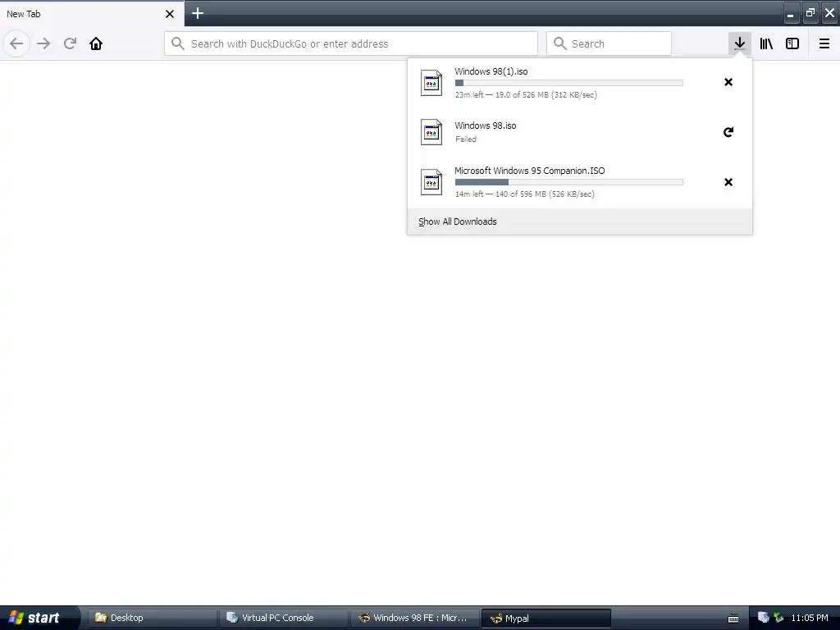Switch to Virtual PC Console in taskbar
The image size is (840, 630).
[x=283, y=618]
